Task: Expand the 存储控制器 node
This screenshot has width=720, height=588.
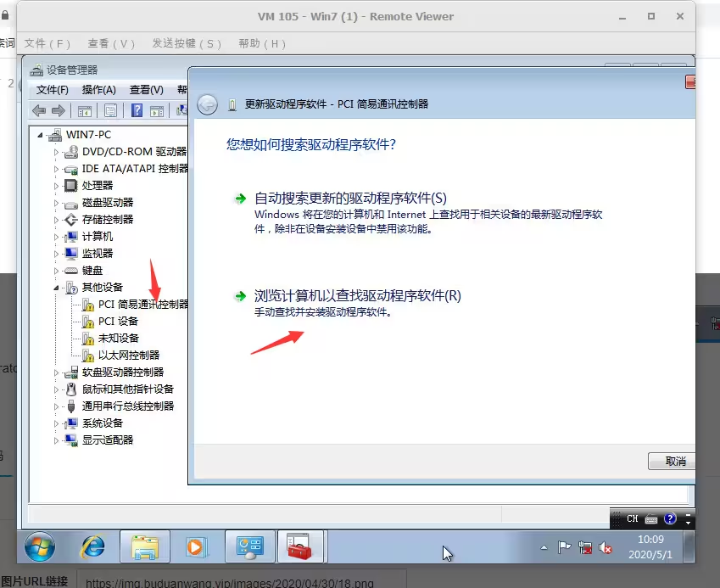Action: [56, 220]
